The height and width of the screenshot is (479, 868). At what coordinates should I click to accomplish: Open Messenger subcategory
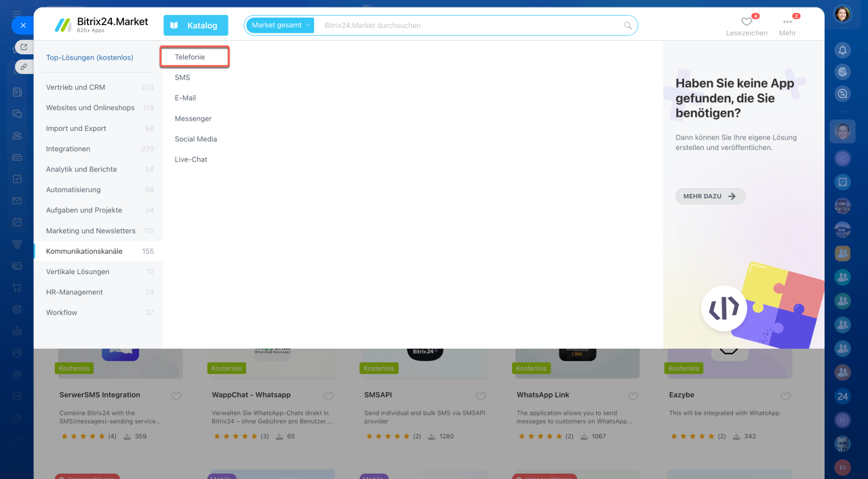click(x=193, y=118)
